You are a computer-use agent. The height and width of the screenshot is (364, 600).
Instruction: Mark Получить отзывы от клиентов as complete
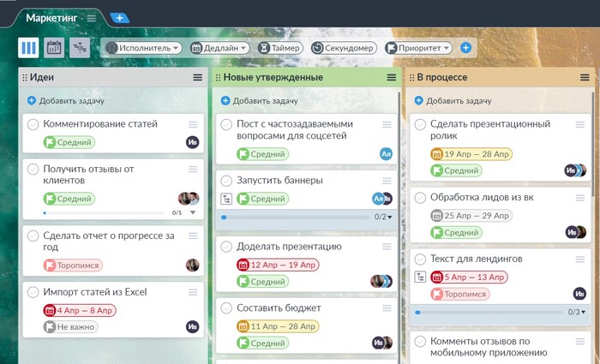click(33, 169)
